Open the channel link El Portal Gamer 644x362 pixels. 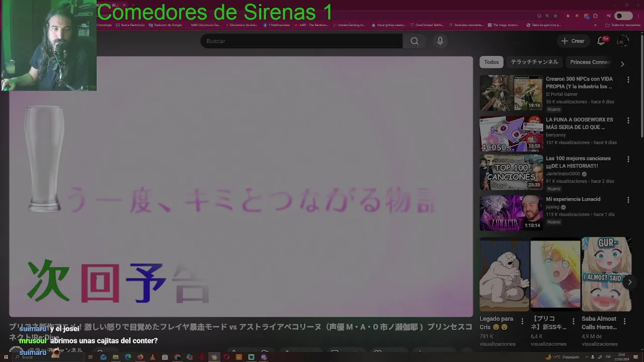[561, 94]
